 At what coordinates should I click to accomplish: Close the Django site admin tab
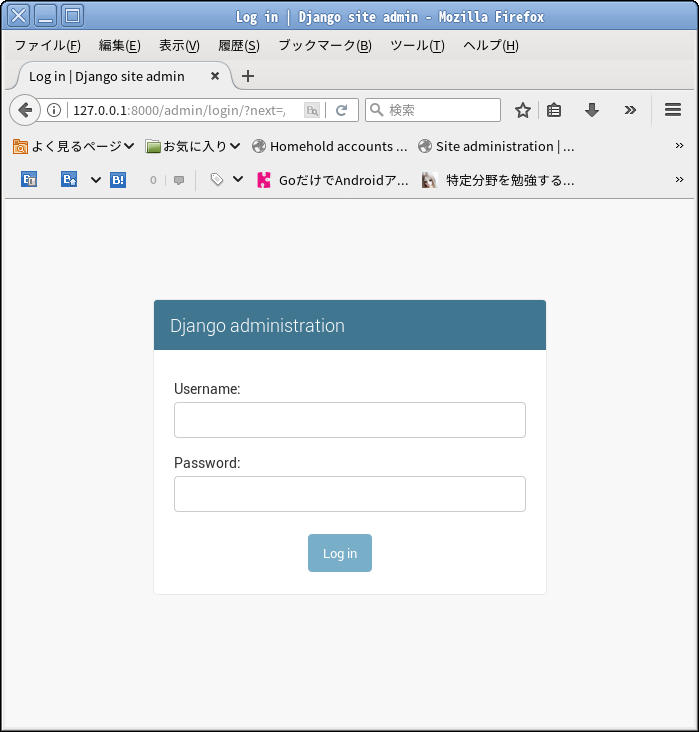click(x=215, y=76)
